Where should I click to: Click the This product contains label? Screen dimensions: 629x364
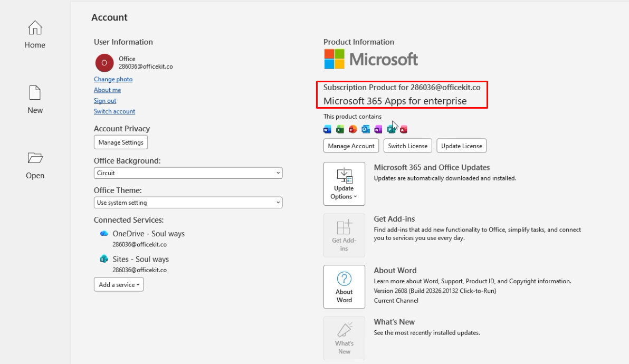point(352,117)
